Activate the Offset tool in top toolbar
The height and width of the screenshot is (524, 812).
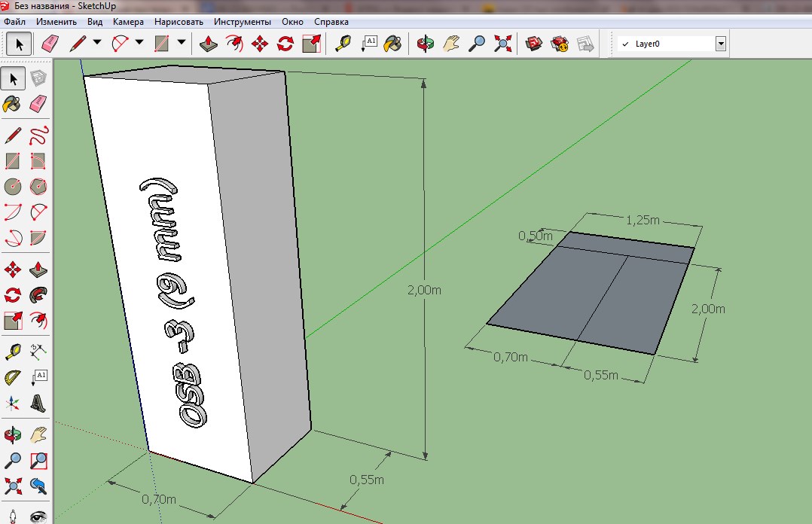234,44
